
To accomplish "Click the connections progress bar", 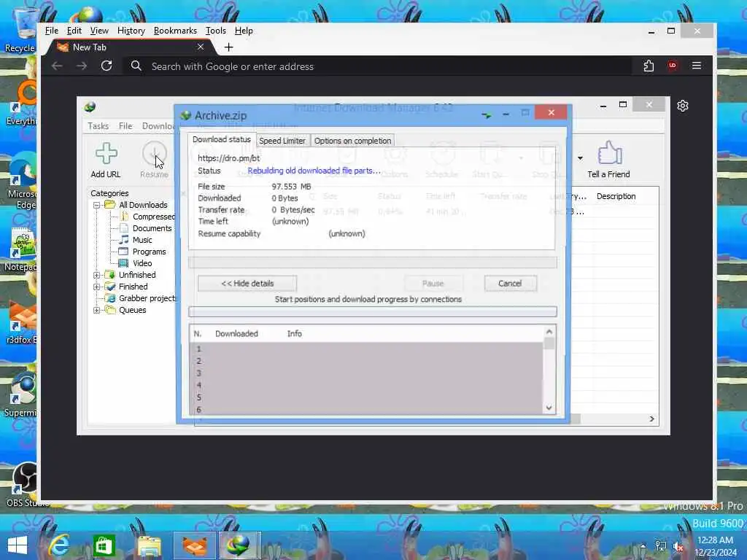I will tap(373, 312).
